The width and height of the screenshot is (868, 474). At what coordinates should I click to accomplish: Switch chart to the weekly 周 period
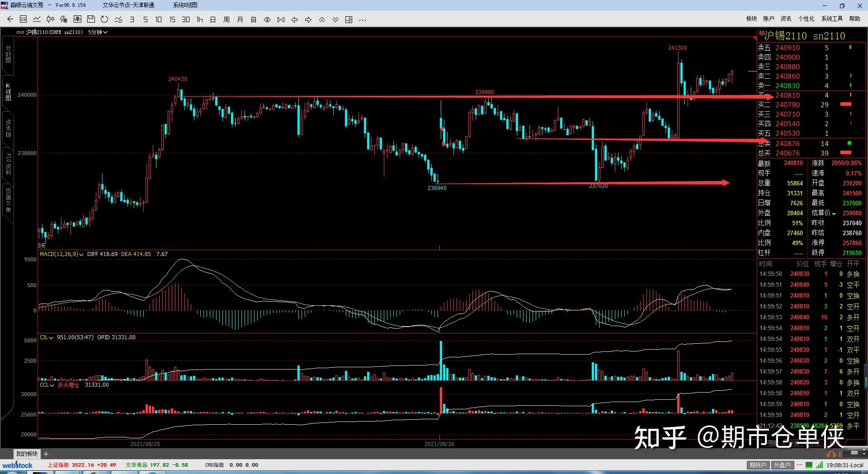pos(226,19)
